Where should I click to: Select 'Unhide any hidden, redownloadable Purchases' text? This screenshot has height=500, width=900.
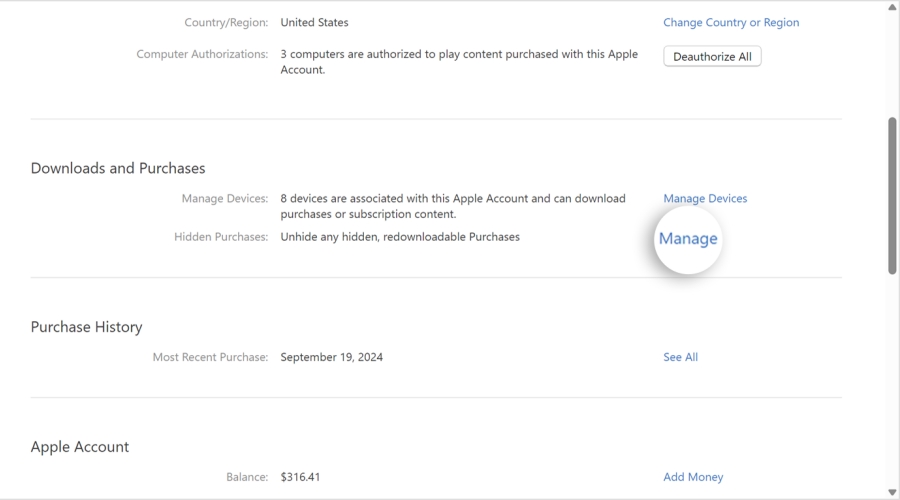[x=400, y=237]
